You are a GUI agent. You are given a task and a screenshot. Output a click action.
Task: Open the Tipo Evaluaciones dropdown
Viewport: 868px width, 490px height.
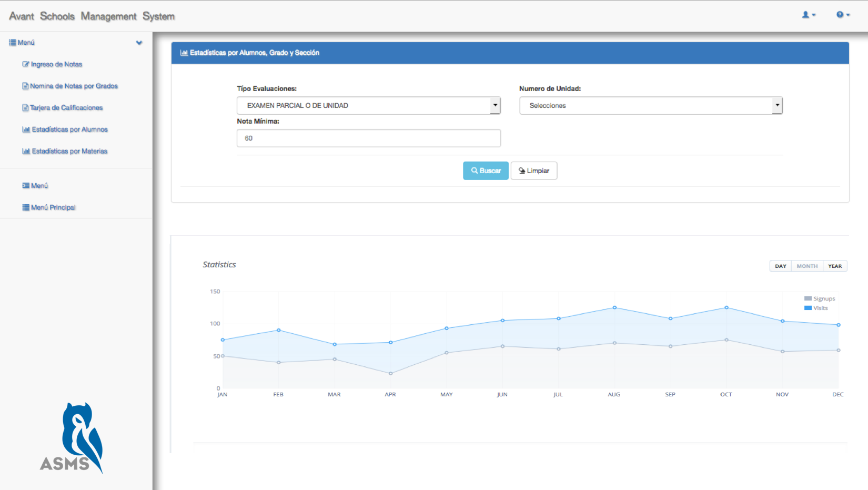point(368,106)
